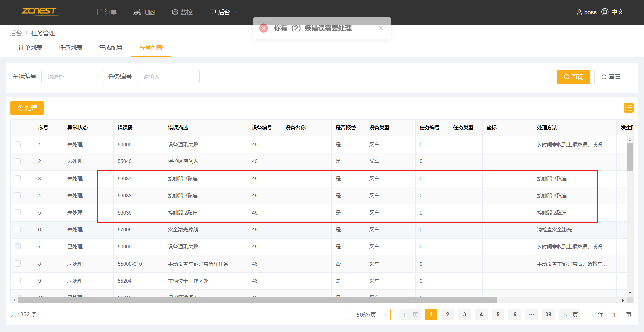The height and width of the screenshot is (332, 644).
Task: Click the vertical scrollbar up arrow
Action: click(630, 140)
